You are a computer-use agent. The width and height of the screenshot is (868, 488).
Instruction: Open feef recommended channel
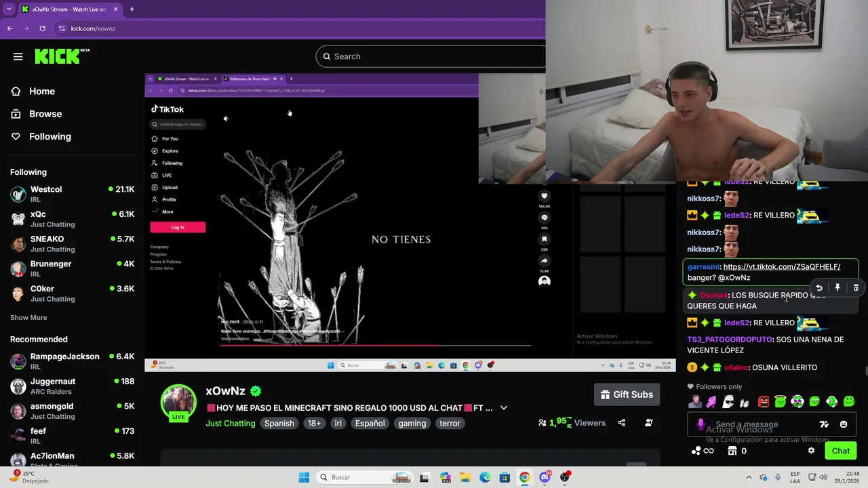73,436
